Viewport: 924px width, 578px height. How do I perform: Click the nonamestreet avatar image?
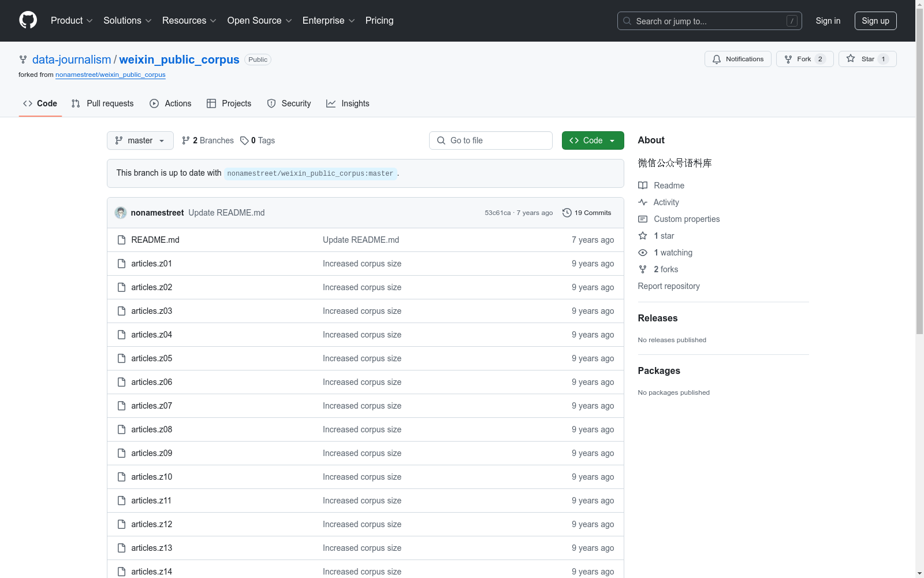click(x=121, y=213)
